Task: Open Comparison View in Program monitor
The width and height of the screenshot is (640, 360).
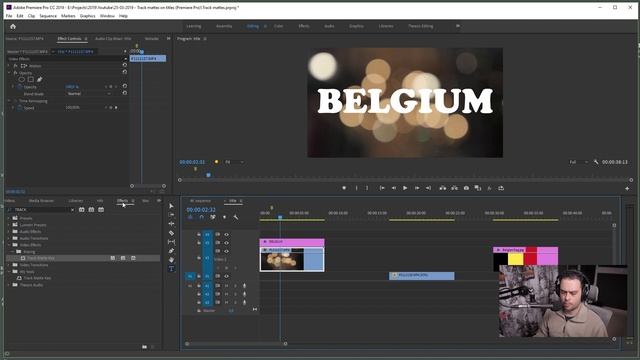Action: (x=478, y=188)
